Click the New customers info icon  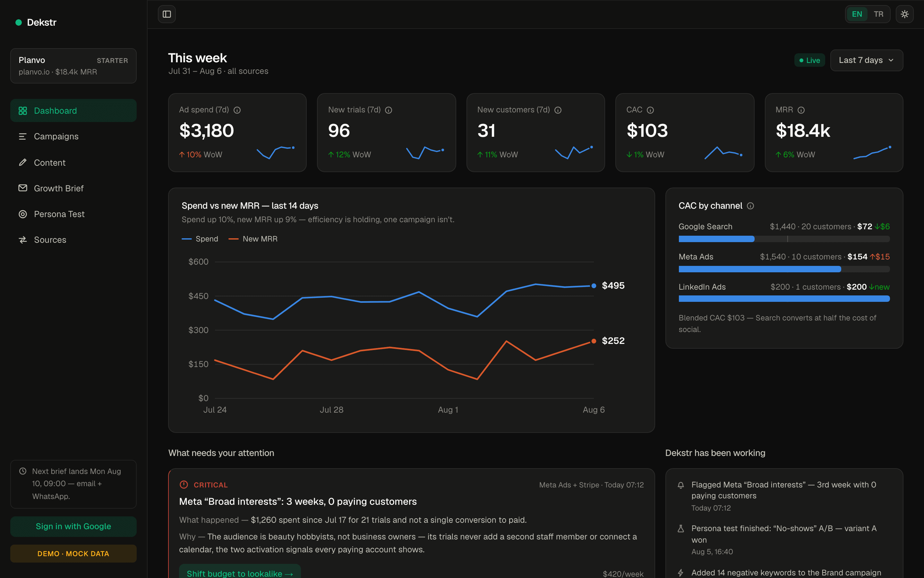pyautogui.click(x=558, y=110)
